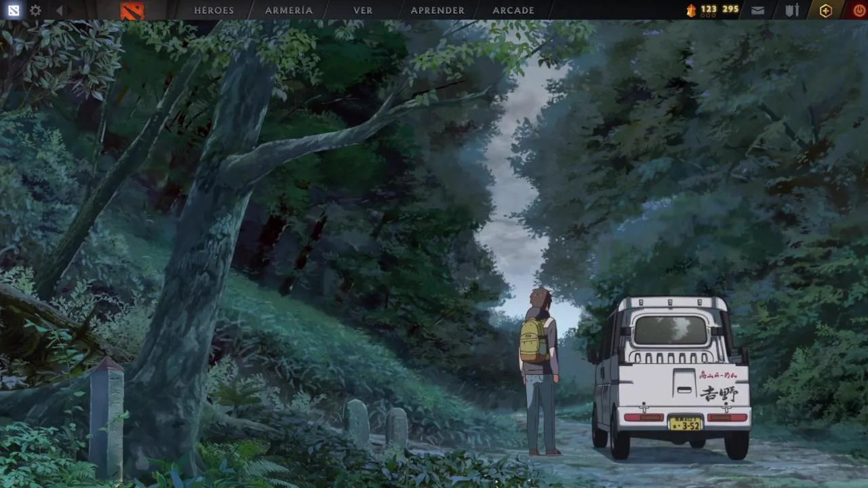The image size is (868, 488).
Task: Open the shield and sword armory icon
Action: [792, 10]
